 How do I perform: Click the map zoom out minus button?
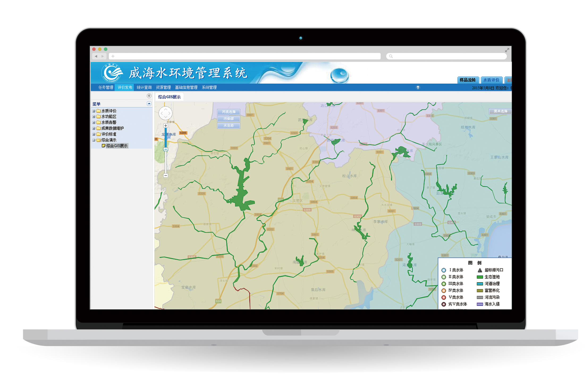point(166,176)
